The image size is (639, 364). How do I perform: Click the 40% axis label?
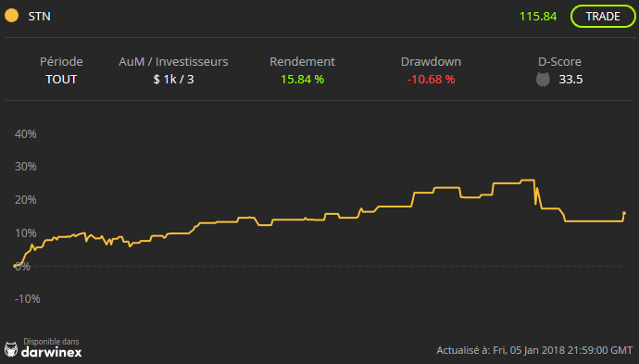pos(26,134)
